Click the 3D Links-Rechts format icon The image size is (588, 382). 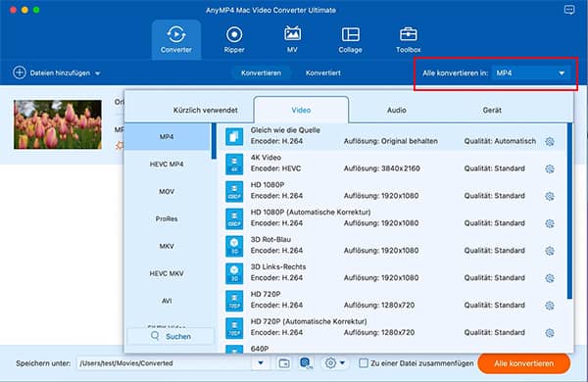click(234, 273)
